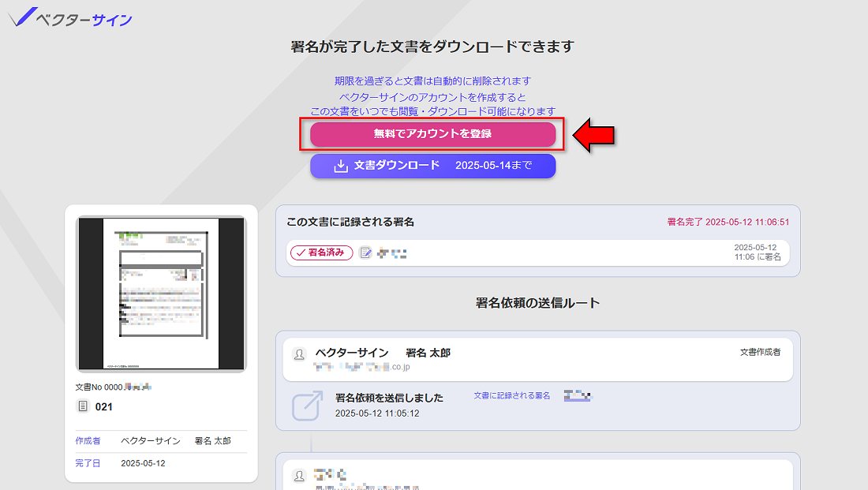Screen dimensions: 868x490
Task: Click the 完了日 label
Action: coord(88,463)
